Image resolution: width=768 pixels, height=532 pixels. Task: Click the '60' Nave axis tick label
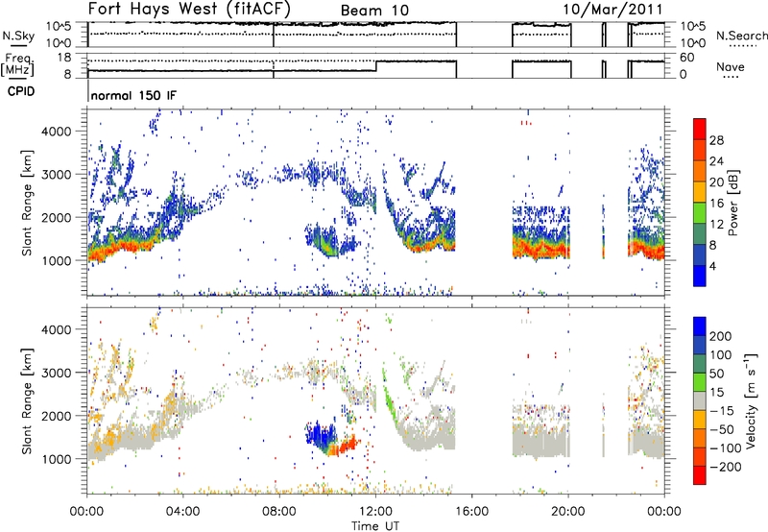(686, 58)
